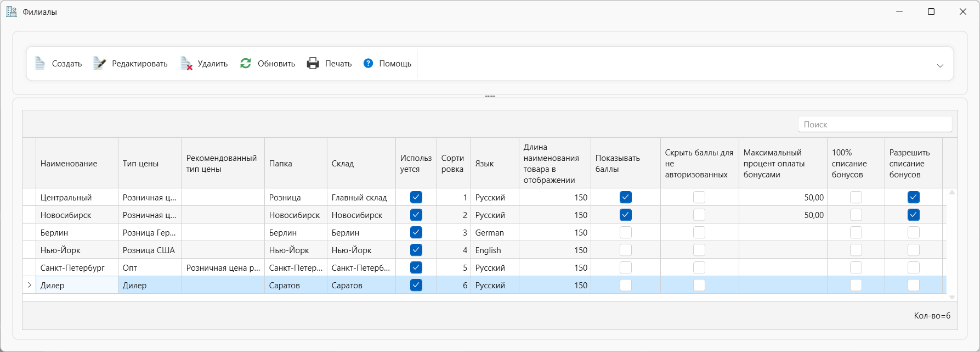980x352 pixels.
Task: Sort by Склад column header
Action: click(361, 163)
